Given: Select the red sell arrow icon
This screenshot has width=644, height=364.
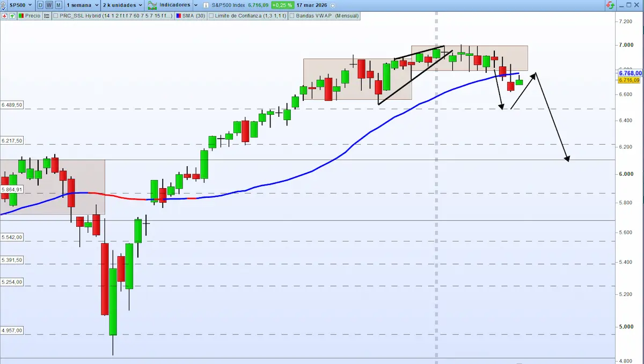Looking at the screenshot, I should pos(4,16).
